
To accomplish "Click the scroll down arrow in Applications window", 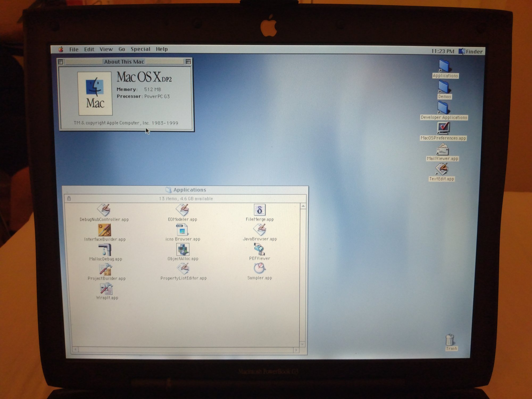I will click(302, 344).
